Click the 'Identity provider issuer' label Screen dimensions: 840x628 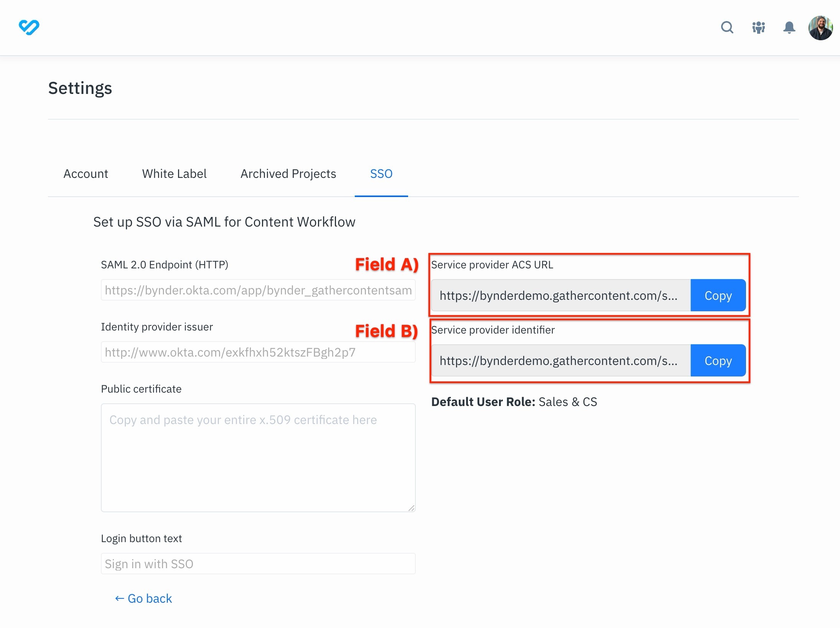click(157, 327)
